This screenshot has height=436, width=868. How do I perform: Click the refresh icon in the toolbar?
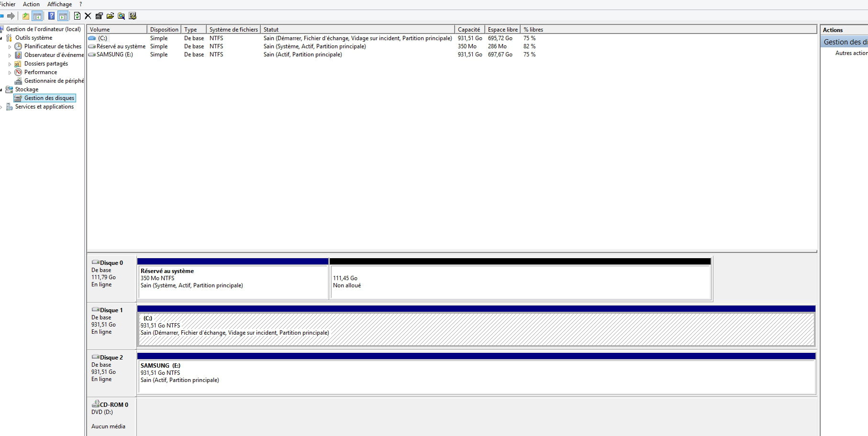[77, 16]
